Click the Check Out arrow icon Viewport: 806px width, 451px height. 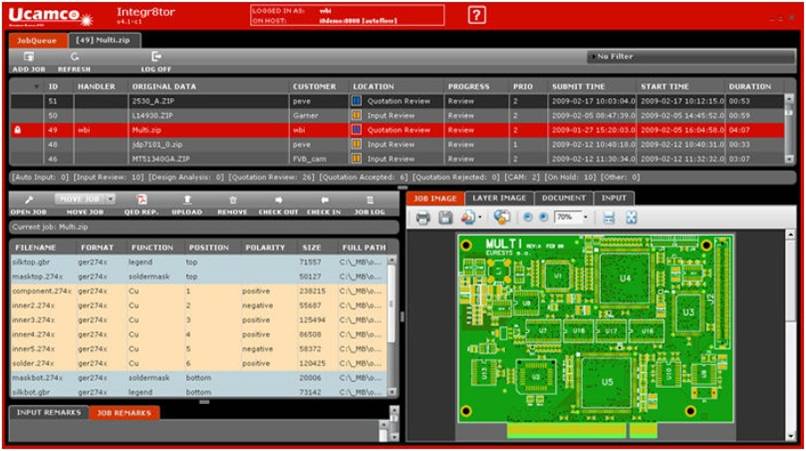coord(278,200)
